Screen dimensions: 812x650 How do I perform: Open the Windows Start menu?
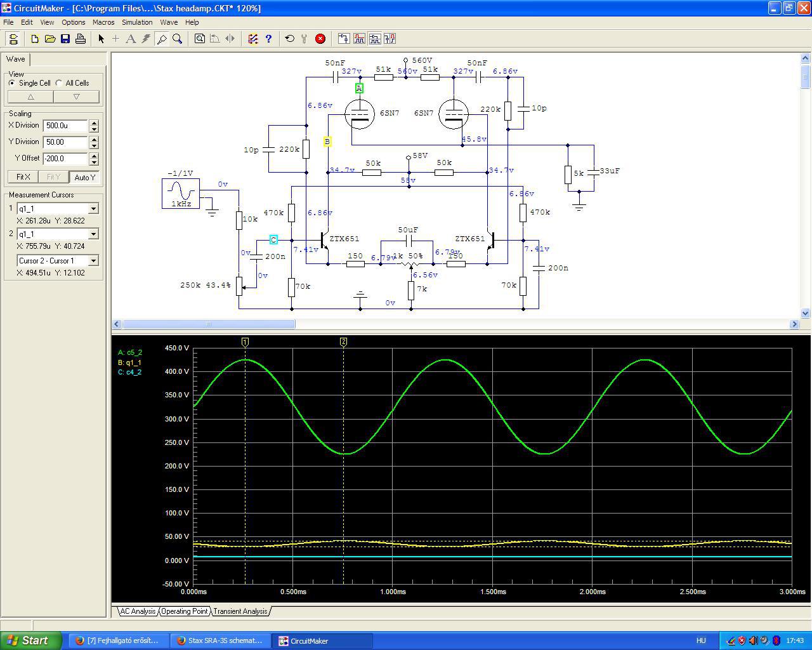pos(31,640)
